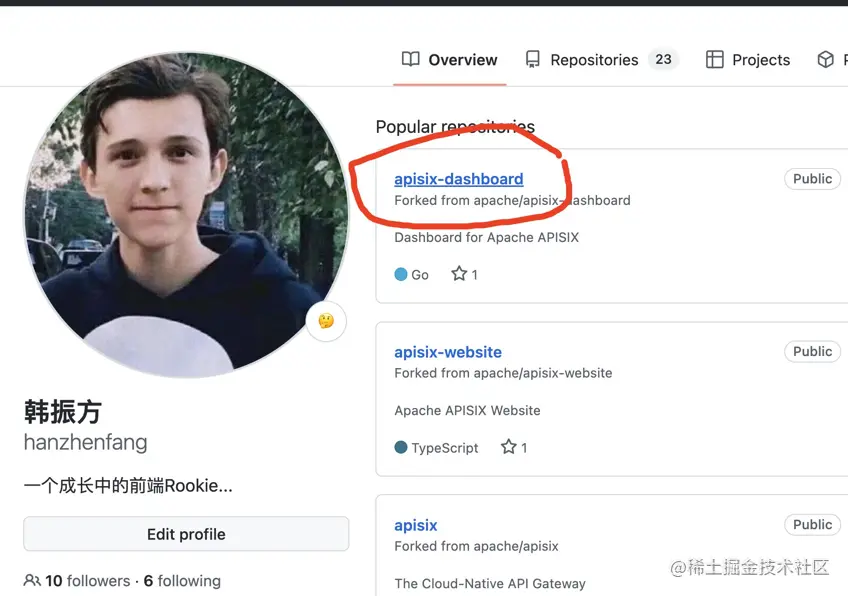
Task: Click the Repositories repo icon
Action: [x=533, y=59]
